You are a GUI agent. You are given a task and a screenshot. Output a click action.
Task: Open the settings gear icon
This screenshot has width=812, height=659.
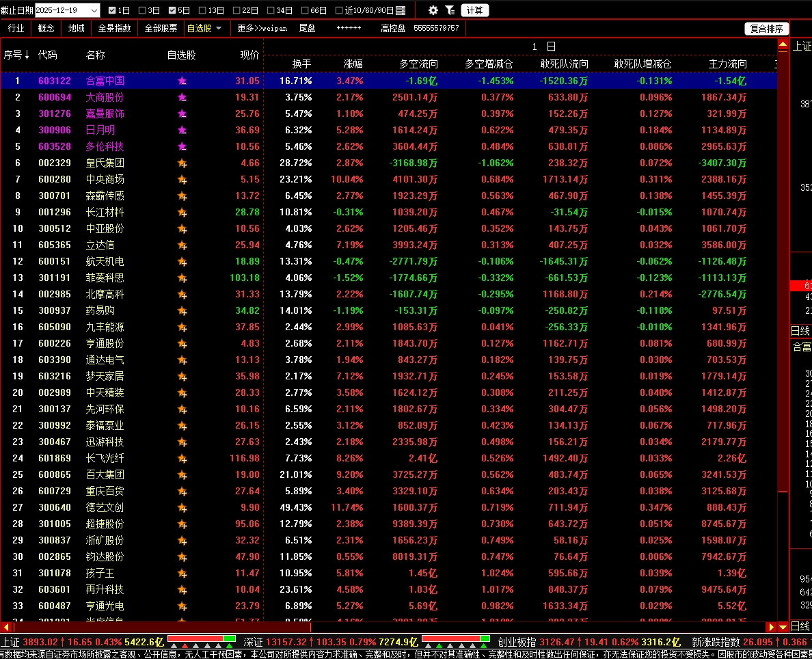tap(433, 10)
